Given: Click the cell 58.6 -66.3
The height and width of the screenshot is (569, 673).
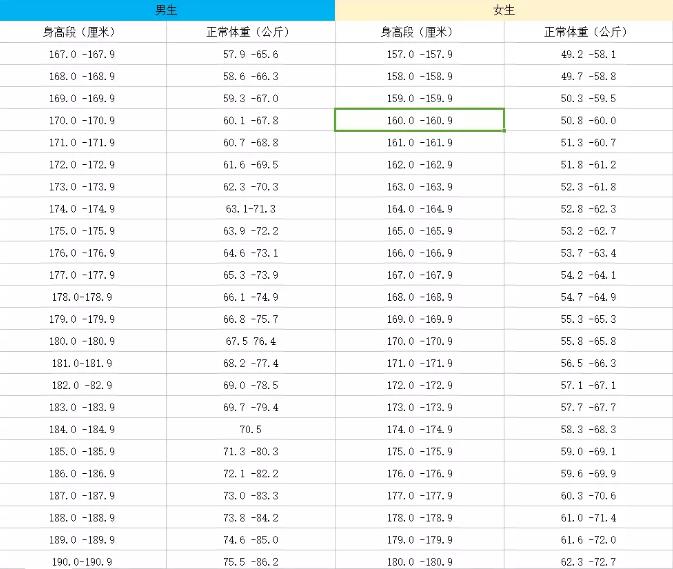Looking at the screenshot, I should coord(251,76).
